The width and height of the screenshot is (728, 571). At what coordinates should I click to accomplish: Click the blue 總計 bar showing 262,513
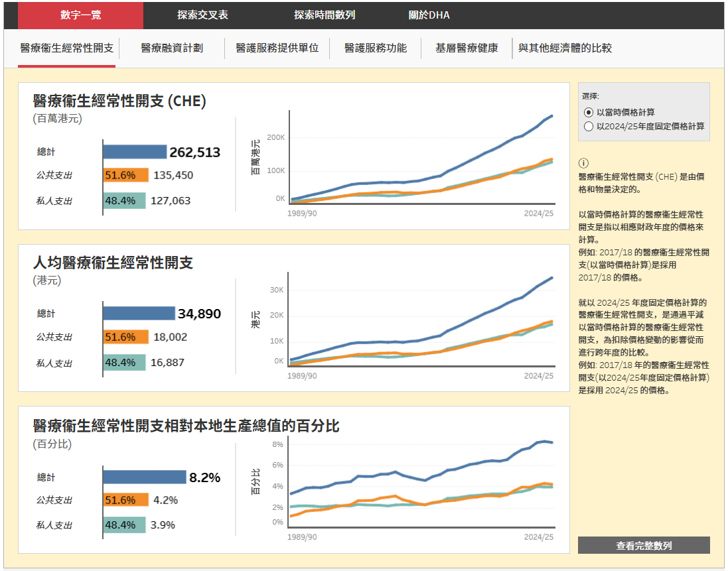point(135,152)
